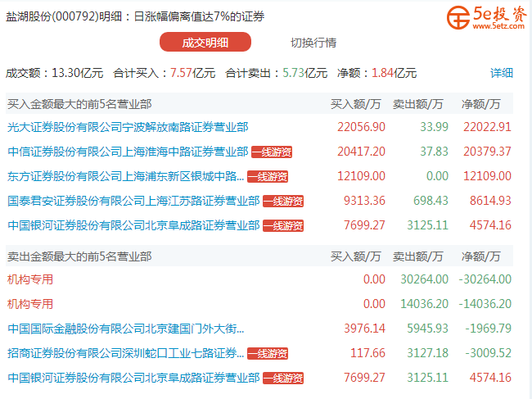Click the buy amount 3976.14

(x=364, y=329)
